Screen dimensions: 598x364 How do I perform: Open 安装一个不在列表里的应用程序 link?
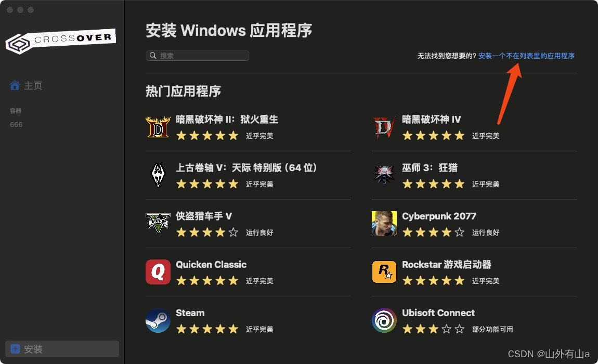pos(526,56)
